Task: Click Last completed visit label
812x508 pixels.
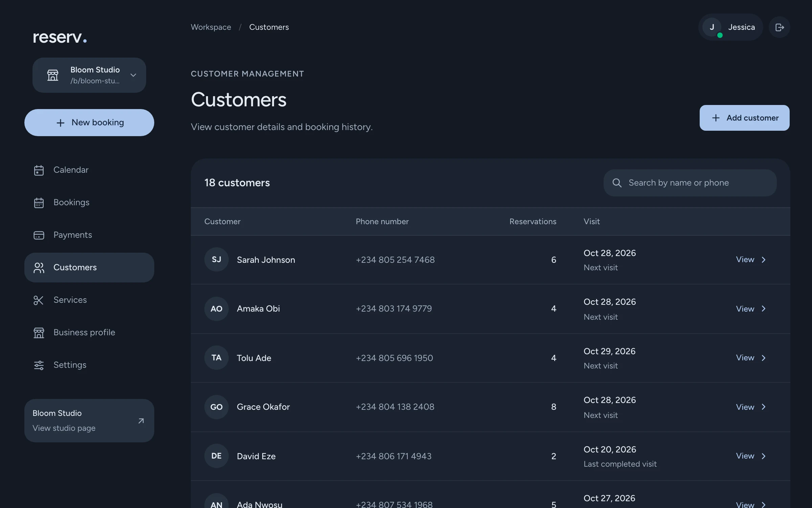Action: tap(620, 464)
